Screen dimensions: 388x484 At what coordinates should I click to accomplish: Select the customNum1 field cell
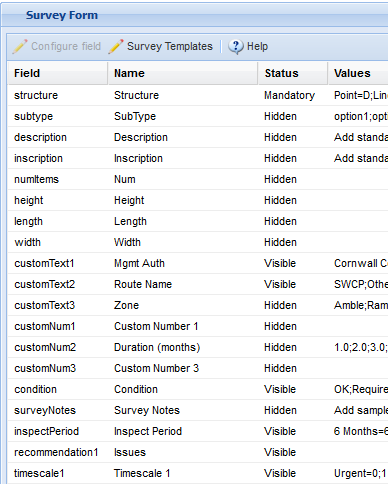(58, 326)
